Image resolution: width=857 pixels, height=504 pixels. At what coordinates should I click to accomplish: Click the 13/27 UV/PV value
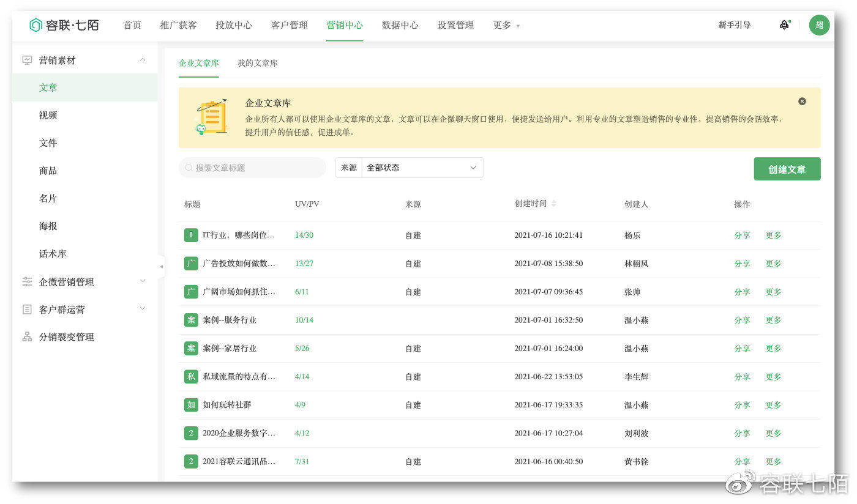pos(304,264)
